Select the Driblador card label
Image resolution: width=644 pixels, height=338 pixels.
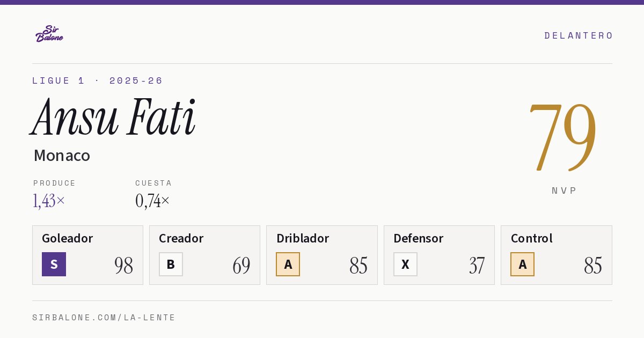click(303, 238)
